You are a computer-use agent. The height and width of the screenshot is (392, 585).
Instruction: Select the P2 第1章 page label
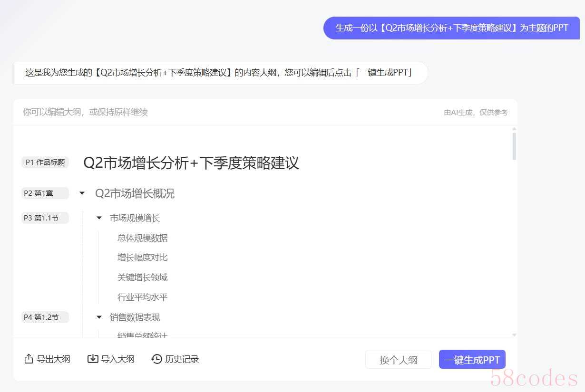(45, 193)
